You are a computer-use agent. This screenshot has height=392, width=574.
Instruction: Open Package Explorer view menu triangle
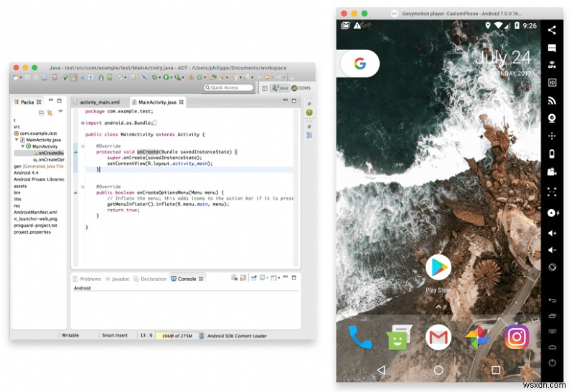coord(60,111)
